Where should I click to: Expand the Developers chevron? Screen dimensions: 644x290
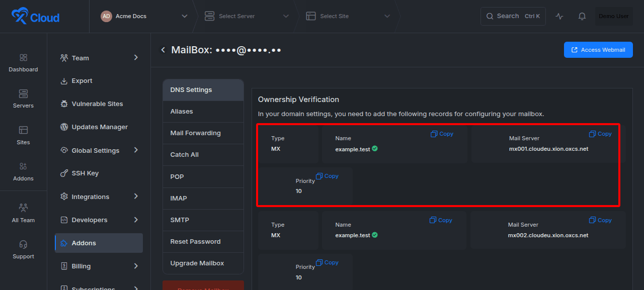[136, 220]
